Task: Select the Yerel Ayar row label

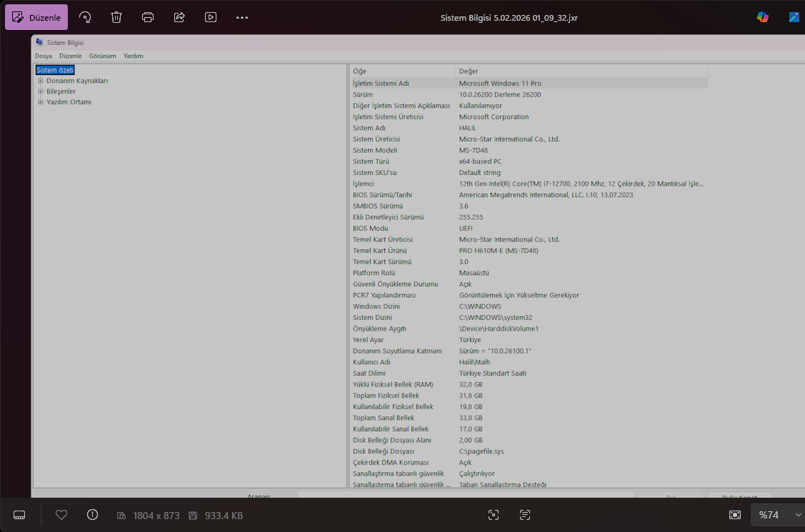Action: click(x=368, y=340)
